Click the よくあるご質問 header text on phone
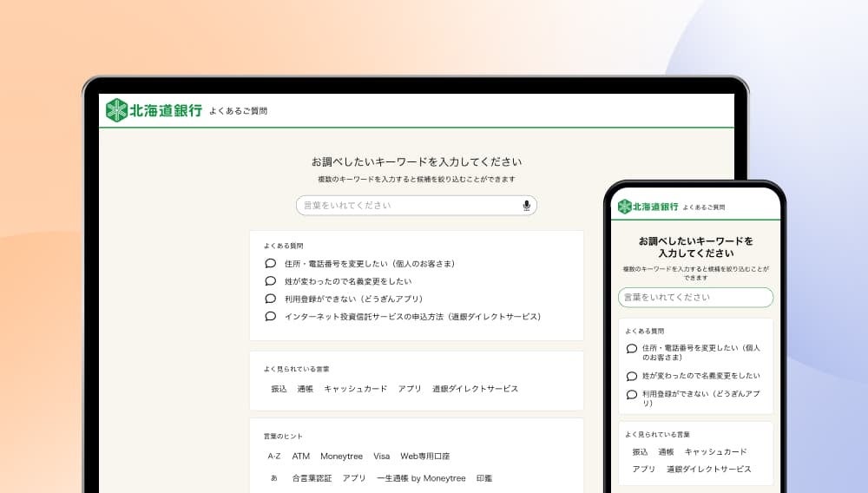Image resolution: width=868 pixels, height=493 pixels. pyautogui.click(x=704, y=207)
